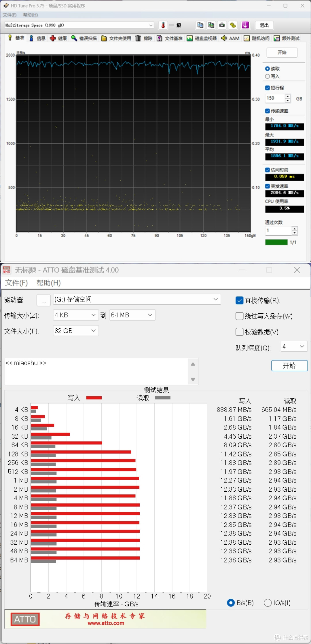Screen dimensions: 311x644
Task: Click the 64 KB write value 8.09 GB/s
Action: click(238, 445)
